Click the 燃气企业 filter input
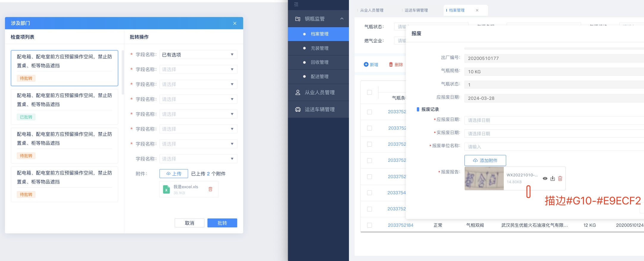Viewport: 644px width, 261px height. tap(400, 41)
